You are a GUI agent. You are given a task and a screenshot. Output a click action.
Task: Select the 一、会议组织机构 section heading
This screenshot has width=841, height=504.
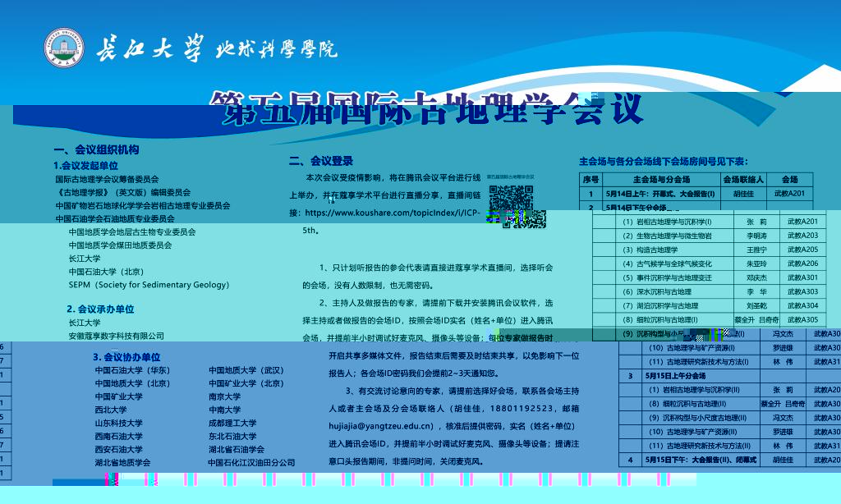point(96,150)
